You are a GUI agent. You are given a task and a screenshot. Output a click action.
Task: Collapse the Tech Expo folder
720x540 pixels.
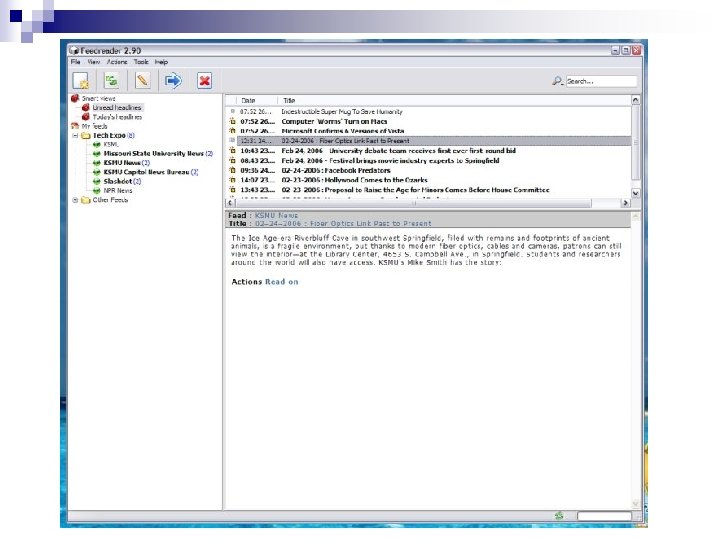[x=75, y=135]
